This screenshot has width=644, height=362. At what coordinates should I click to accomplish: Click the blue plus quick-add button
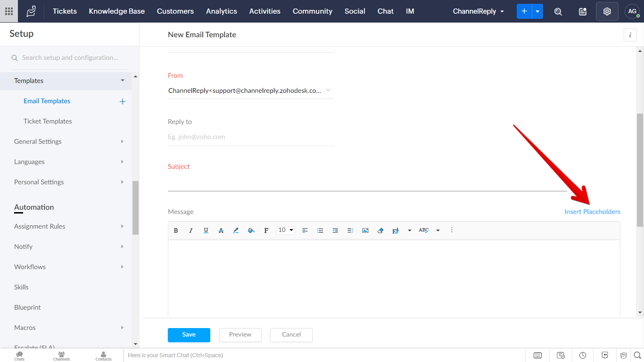click(524, 11)
